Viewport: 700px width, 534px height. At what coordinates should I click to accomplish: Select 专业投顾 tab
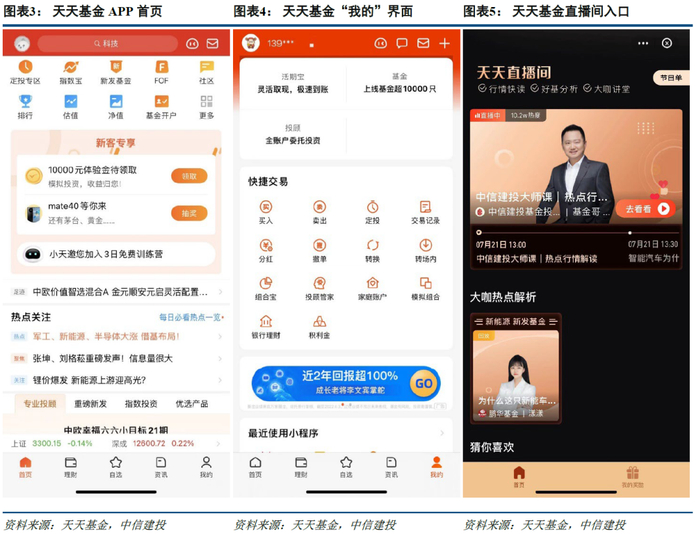pos(40,404)
